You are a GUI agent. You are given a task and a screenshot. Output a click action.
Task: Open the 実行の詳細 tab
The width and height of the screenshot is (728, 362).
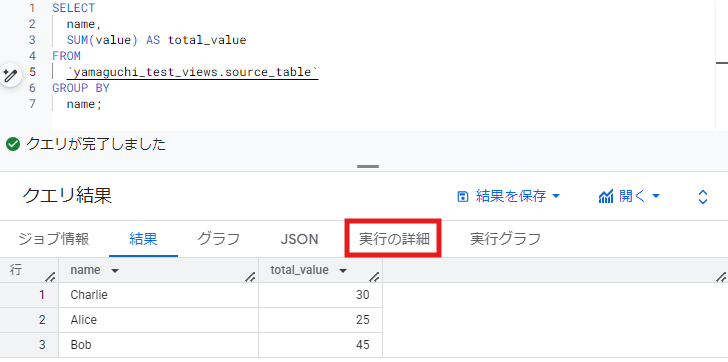pos(394,239)
